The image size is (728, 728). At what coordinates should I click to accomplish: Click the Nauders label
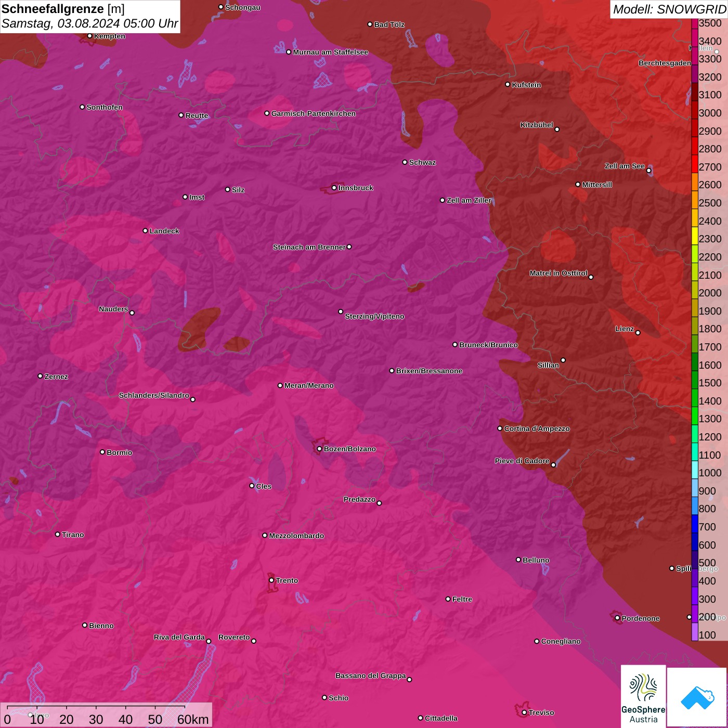113,309
